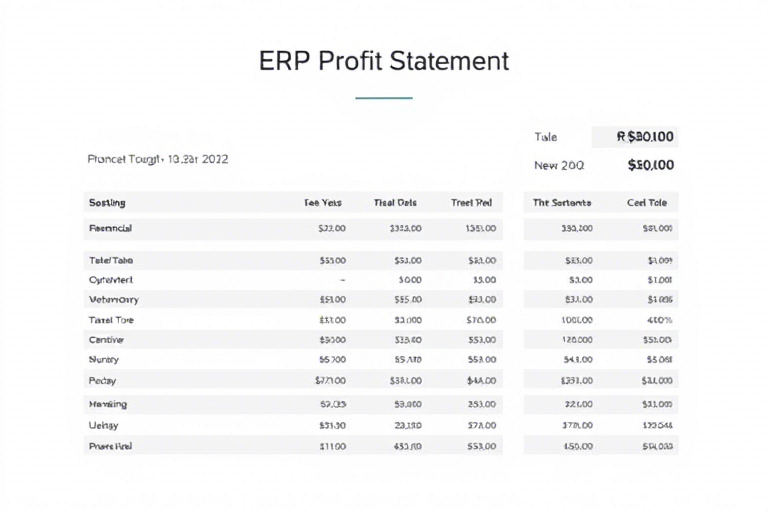
Task: Click the Tisal Dais column header
Action: coord(395,203)
